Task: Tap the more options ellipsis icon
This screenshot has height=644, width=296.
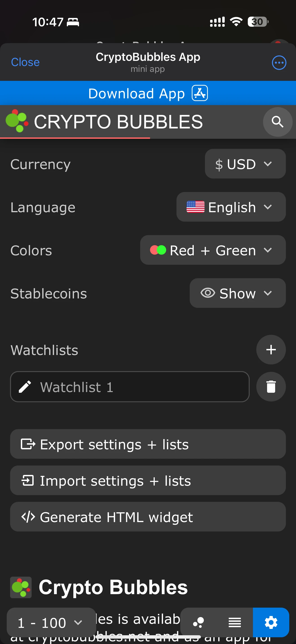Action: 279,62
